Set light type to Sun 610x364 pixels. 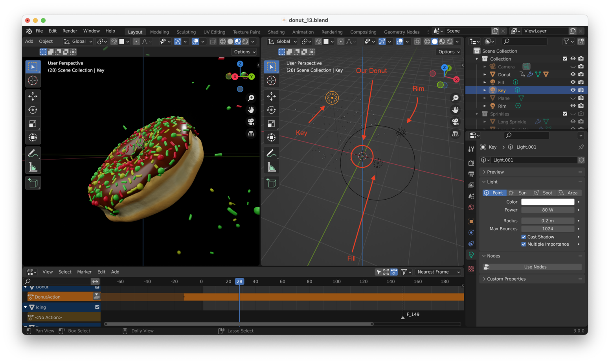coord(519,193)
